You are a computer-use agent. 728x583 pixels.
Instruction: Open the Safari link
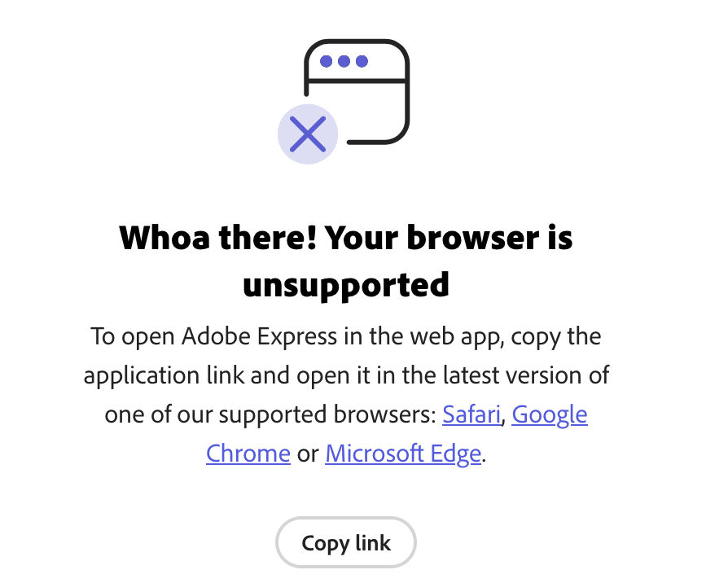[x=471, y=414]
